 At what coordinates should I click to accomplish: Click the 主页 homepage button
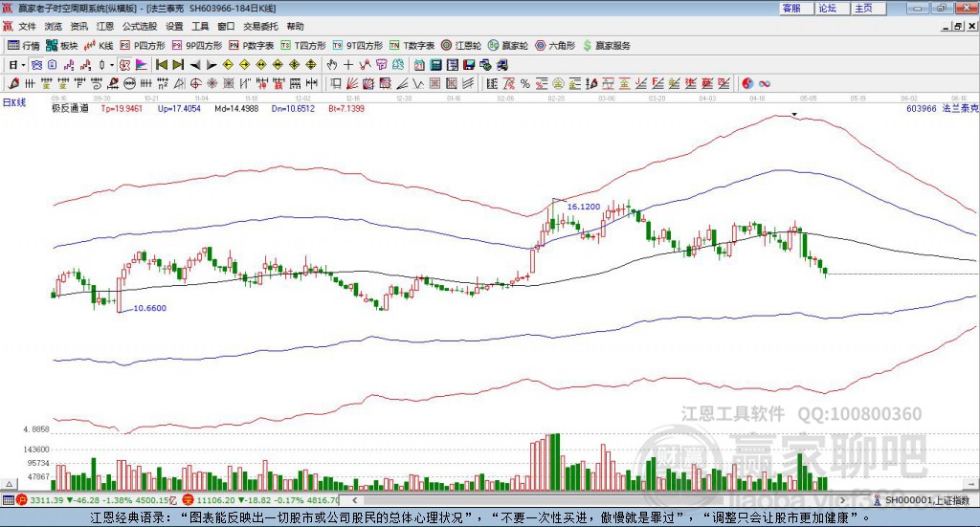click(x=869, y=8)
